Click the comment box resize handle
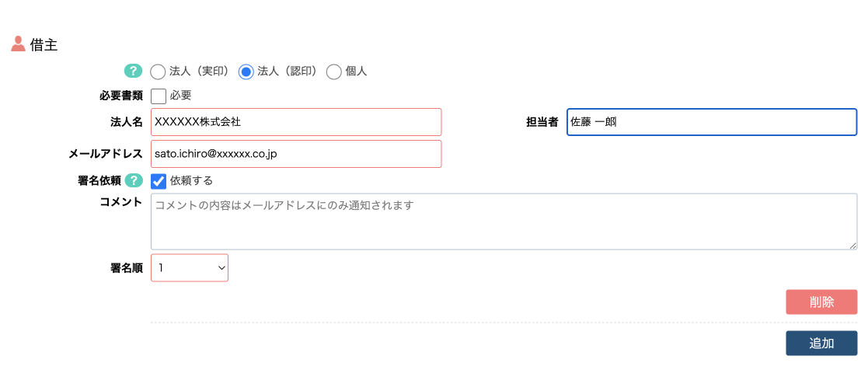The image size is (868, 391). 852,245
